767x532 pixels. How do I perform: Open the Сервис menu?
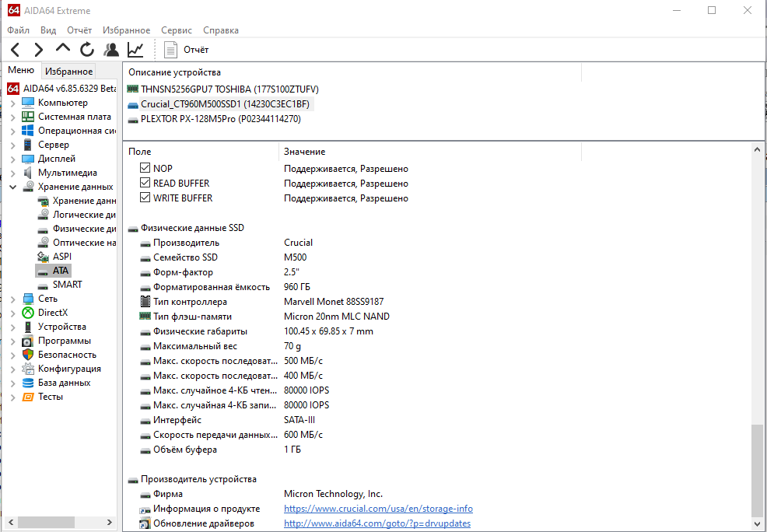(177, 30)
